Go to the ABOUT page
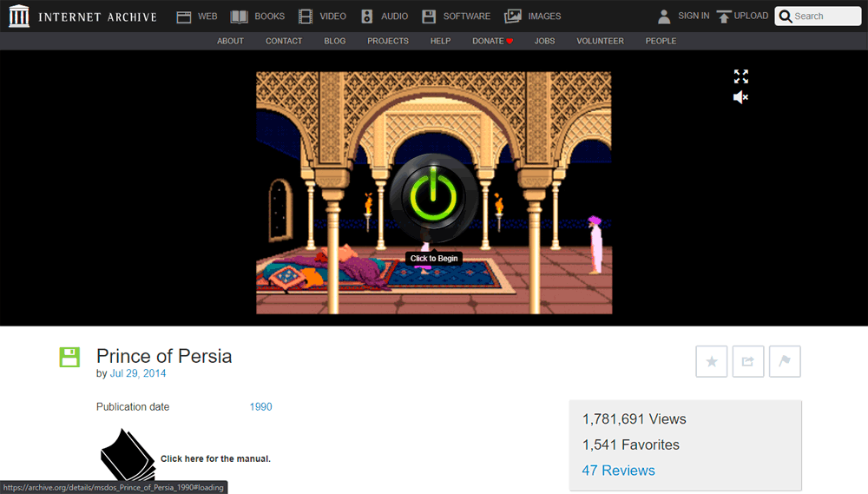This screenshot has width=868, height=494. pyautogui.click(x=230, y=41)
